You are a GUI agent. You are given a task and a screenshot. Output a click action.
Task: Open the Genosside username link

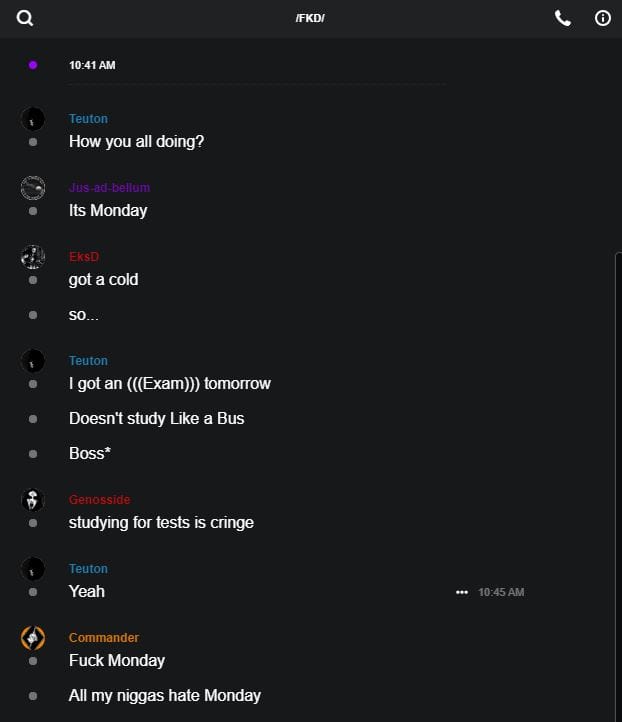pyautogui.click(x=99, y=500)
